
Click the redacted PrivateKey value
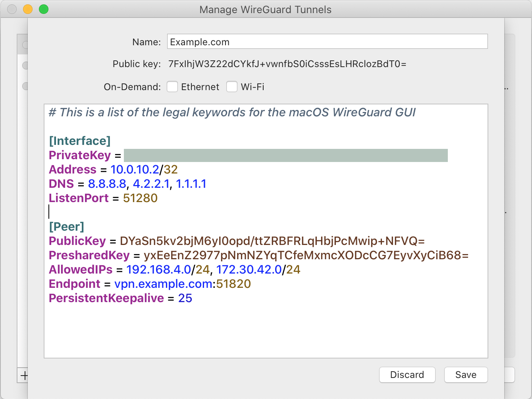286,155
